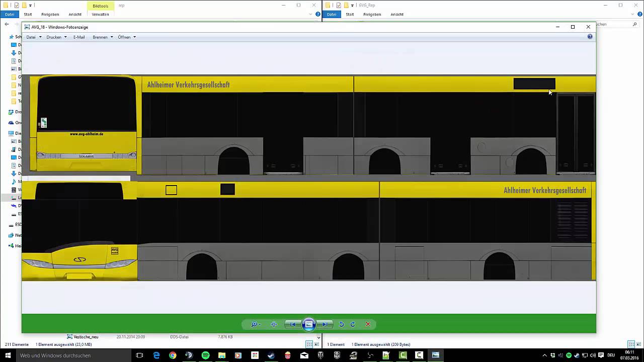
Task: Rotate the image clockwise
Action: (x=353, y=324)
